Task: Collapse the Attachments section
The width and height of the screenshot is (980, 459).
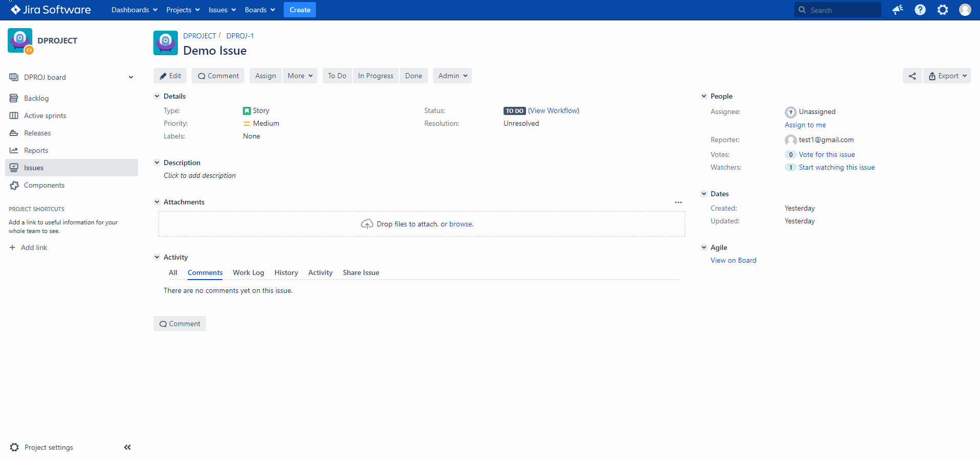Action: point(157,202)
